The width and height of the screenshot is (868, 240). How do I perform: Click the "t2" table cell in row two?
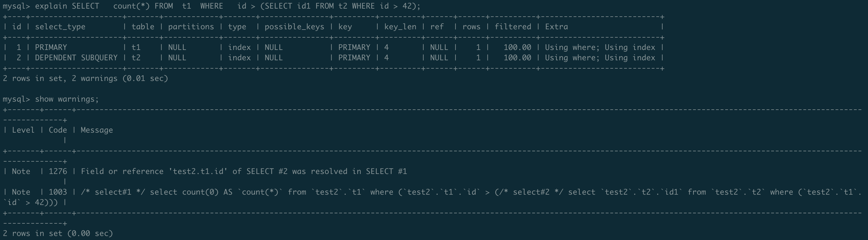pos(136,58)
